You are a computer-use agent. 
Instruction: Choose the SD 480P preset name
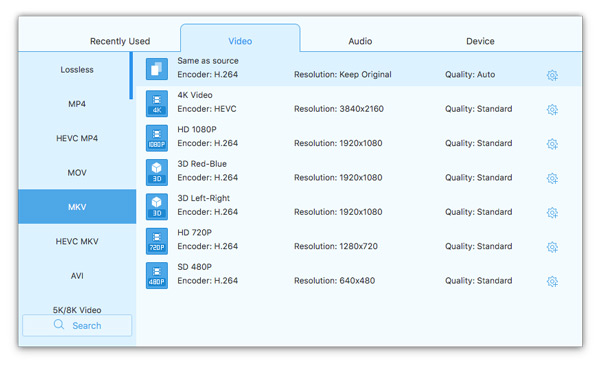(194, 267)
